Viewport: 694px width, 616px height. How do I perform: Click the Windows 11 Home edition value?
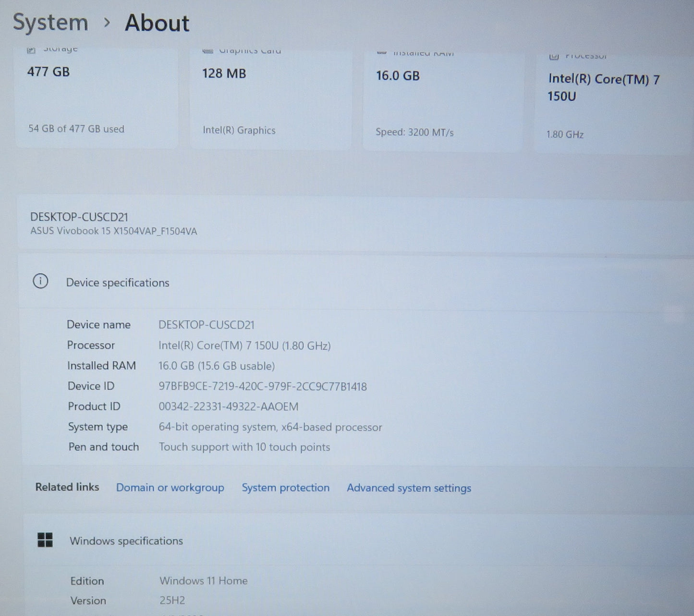click(203, 580)
